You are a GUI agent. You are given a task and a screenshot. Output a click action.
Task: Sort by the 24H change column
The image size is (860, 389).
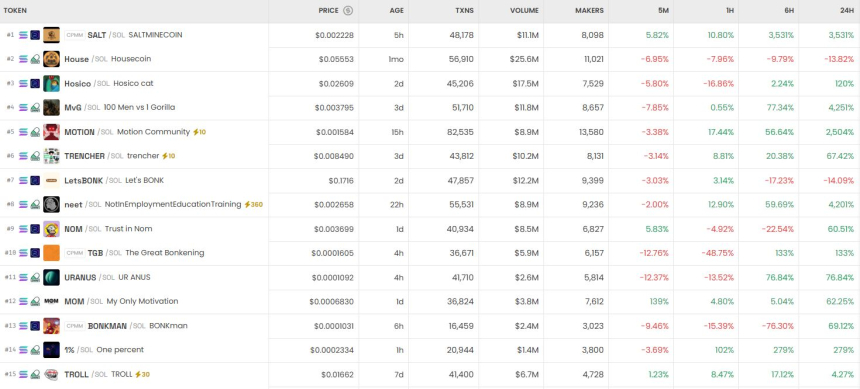(847, 10)
